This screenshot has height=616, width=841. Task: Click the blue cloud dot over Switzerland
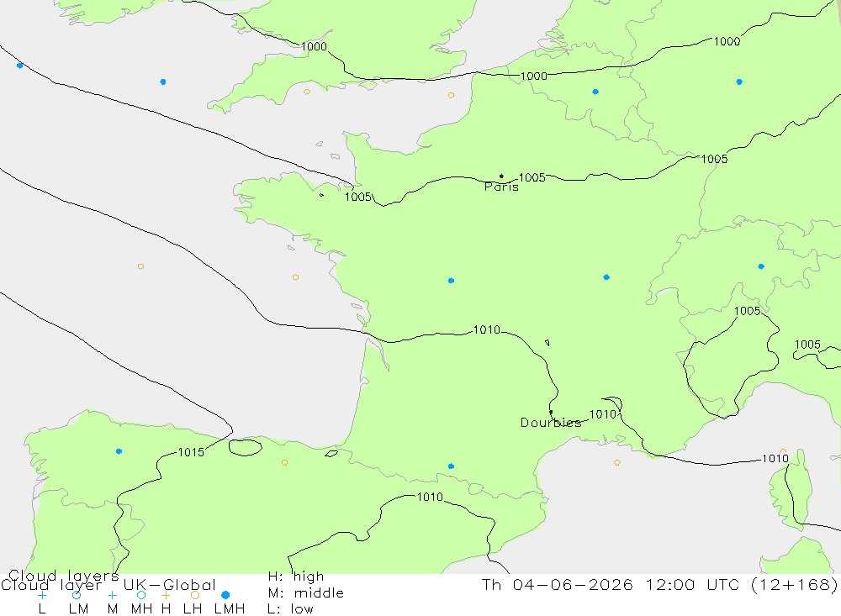pyautogui.click(x=761, y=266)
